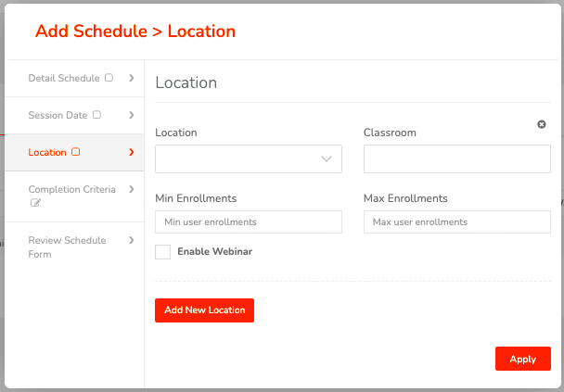Screen dimensions: 564x392
Task: Tick the Enable Webinar checkbox
Action: 162,252
